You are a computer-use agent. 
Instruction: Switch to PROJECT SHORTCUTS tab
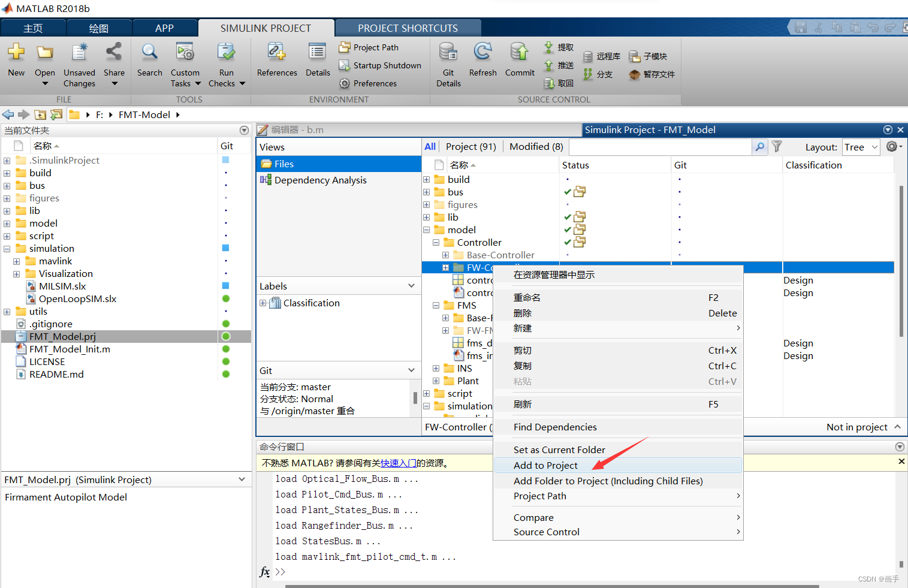408,28
